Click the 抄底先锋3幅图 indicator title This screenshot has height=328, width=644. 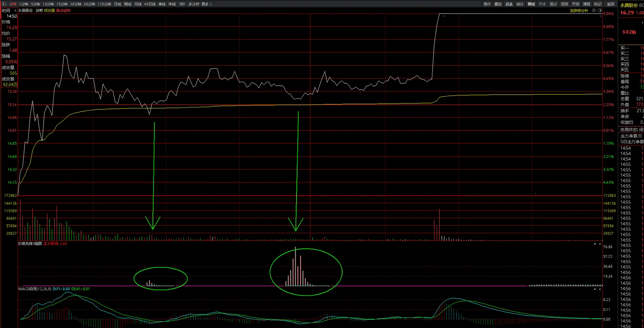[x=30, y=244]
